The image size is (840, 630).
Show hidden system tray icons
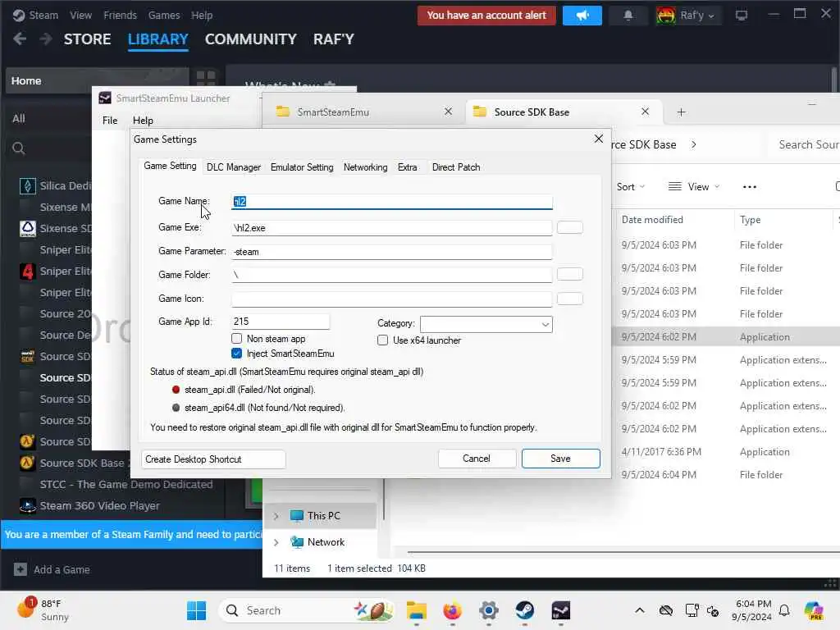tap(640, 610)
